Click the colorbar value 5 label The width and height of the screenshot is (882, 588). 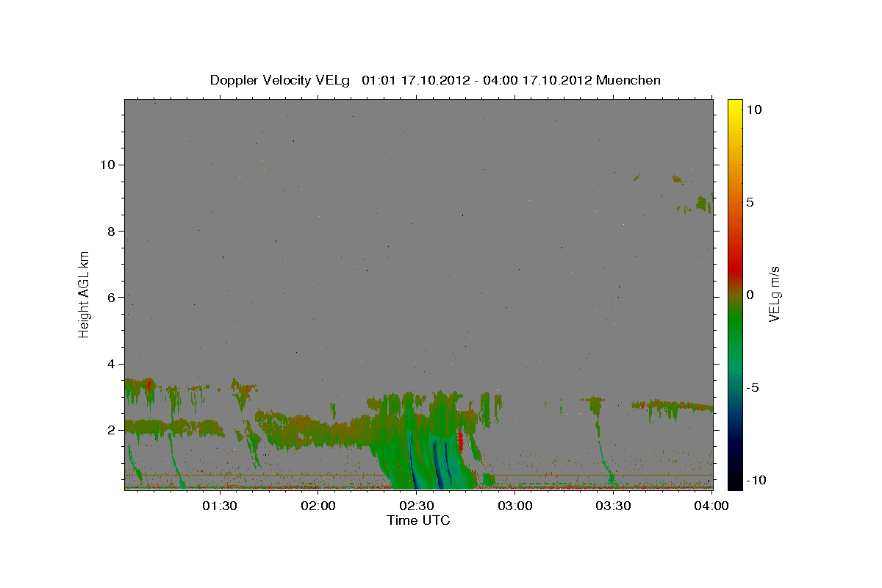click(750, 201)
